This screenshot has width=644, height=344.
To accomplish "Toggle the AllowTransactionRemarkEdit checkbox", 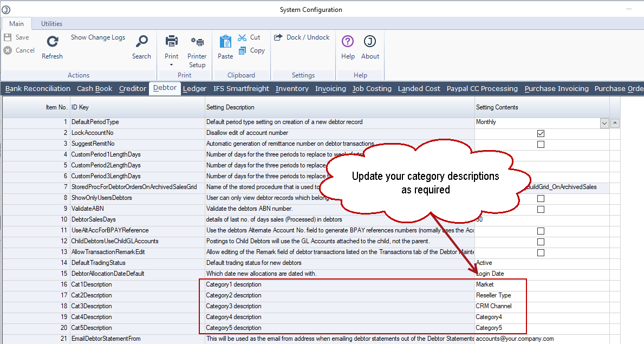I will (x=541, y=252).
